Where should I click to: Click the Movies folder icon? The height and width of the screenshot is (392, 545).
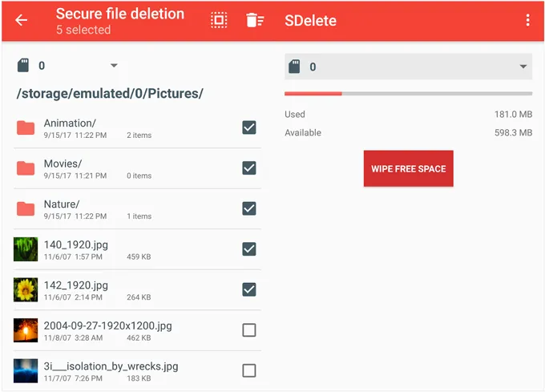point(26,168)
